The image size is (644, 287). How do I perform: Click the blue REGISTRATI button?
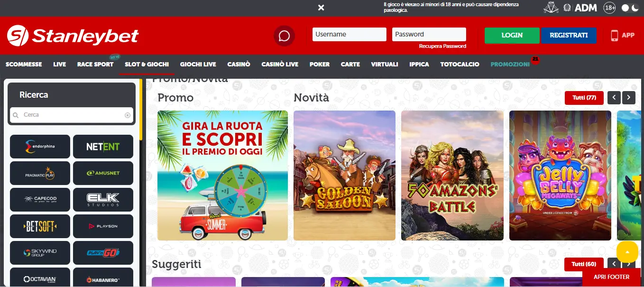point(569,35)
